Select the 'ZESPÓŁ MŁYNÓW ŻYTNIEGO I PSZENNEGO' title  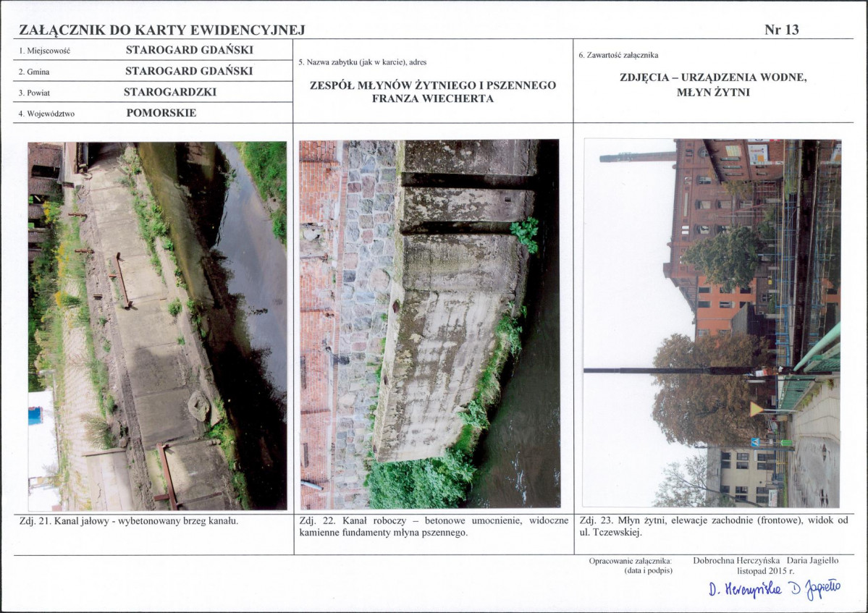[433, 85]
